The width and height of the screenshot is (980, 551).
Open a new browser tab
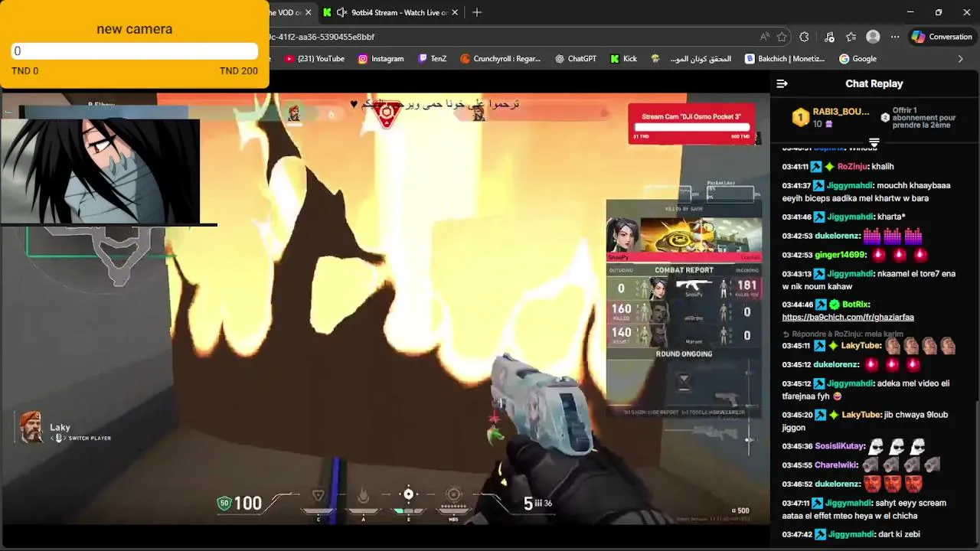(477, 12)
